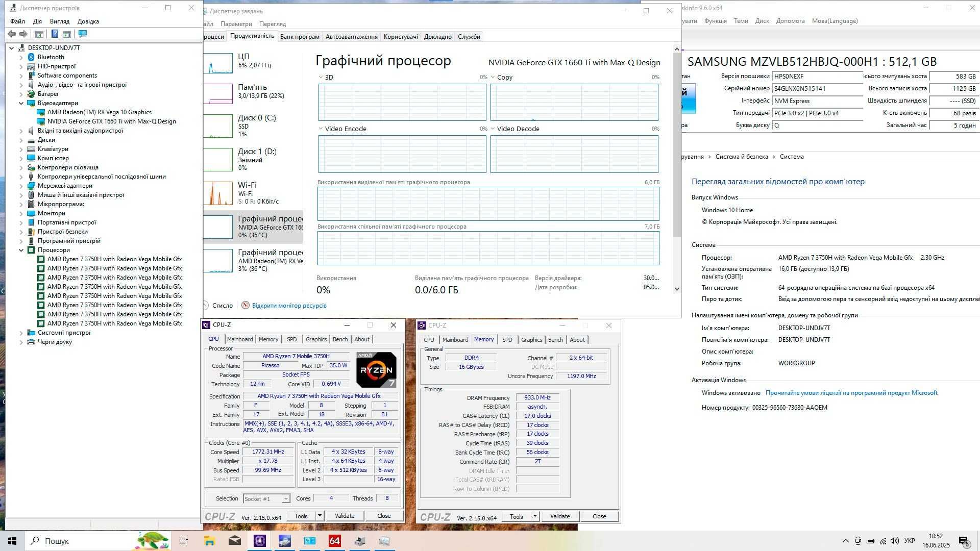Click show/hide console tree icon in Device Manager
The height and width of the screenshot is (551, 980).
(39, 34)
